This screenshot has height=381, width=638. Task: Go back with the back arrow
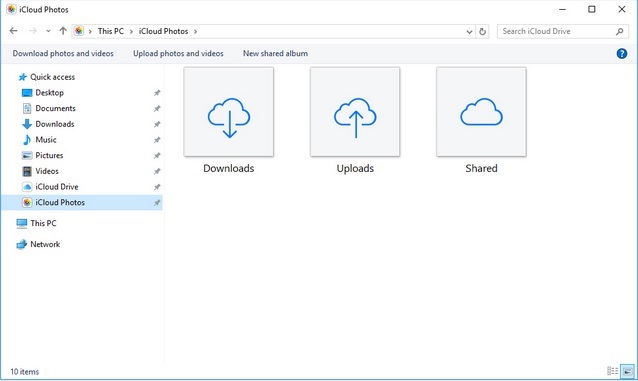(13, 31)
